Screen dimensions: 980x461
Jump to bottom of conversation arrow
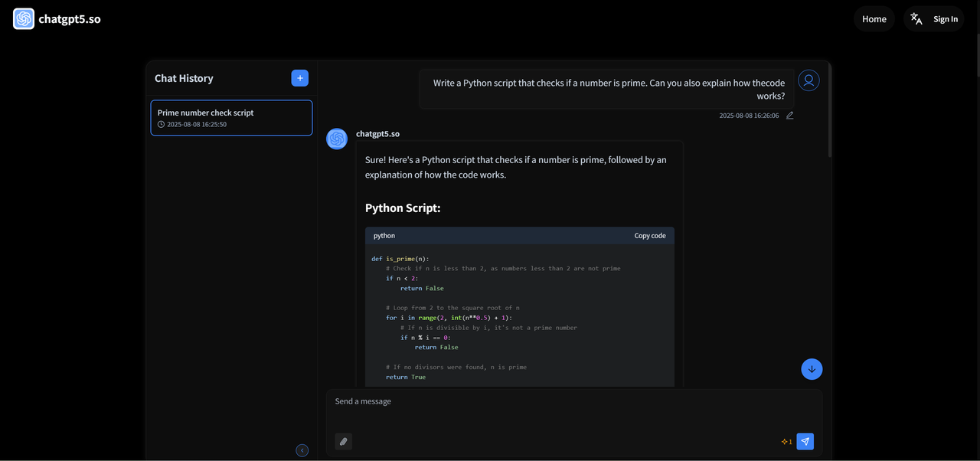812,369
